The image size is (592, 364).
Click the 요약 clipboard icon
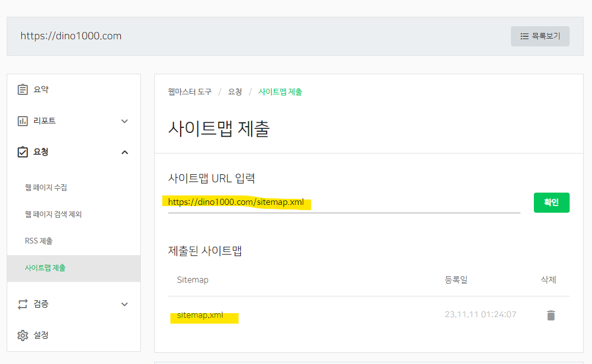click(x=23, y=89)
